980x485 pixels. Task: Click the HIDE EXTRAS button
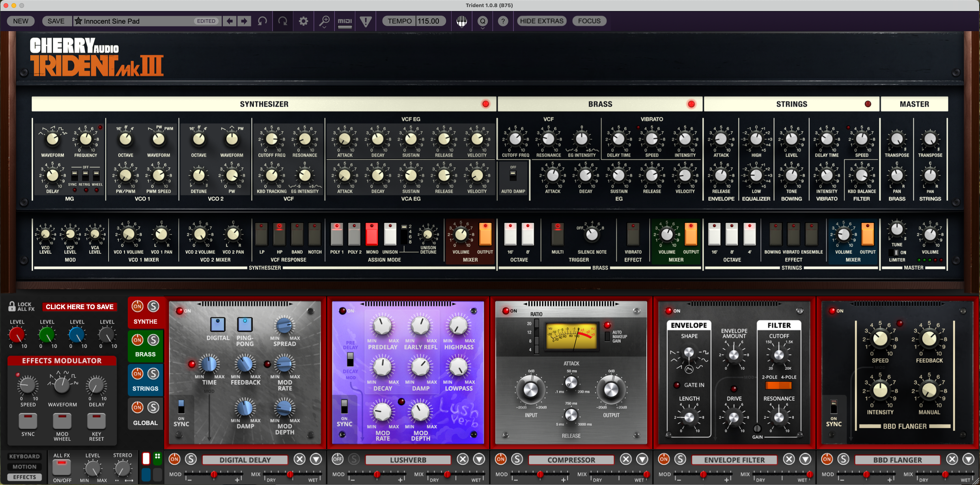pos(541,21)
